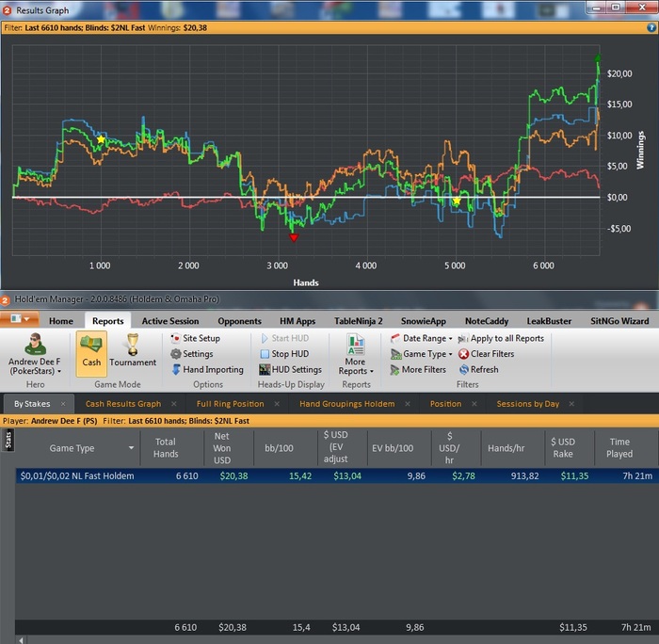This screenshot has height=644, width=659.
Task: Click help icon in Results Graph filter bar
Action: (651, 27)
